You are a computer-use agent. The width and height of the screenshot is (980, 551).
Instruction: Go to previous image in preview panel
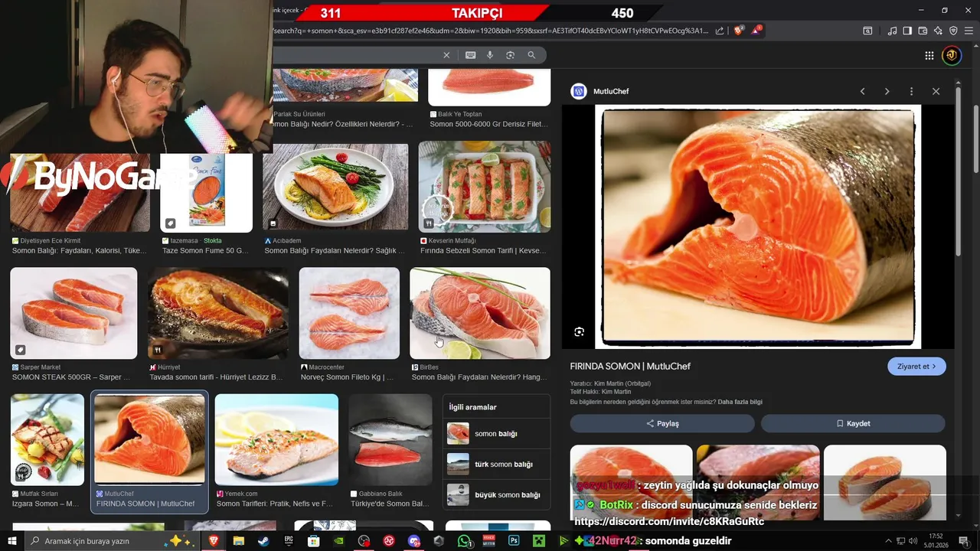click(x=862, y=91)
